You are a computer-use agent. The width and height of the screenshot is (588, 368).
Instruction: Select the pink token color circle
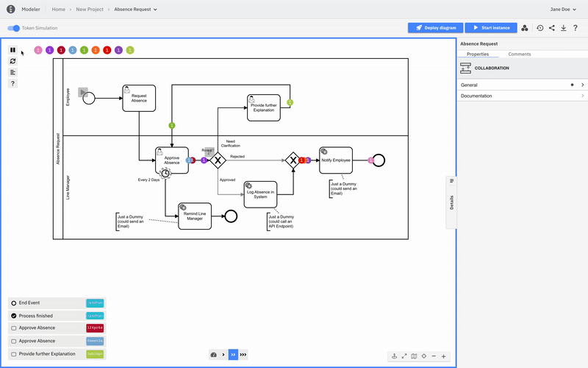[38, 50]
